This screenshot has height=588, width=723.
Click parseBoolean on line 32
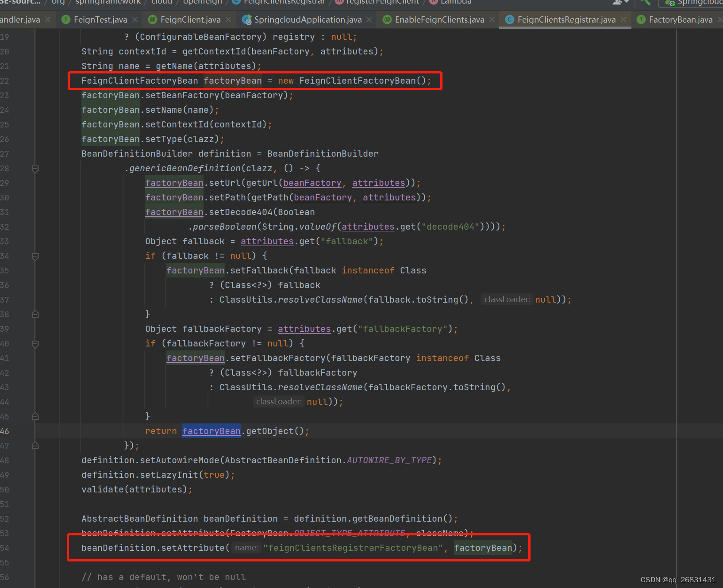225,227
